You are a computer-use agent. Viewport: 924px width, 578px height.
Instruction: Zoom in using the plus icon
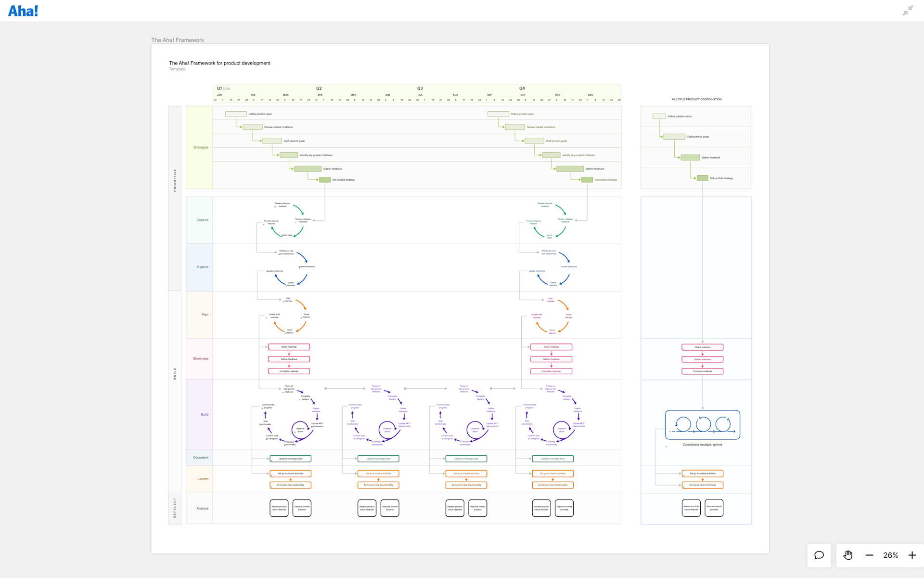pos(911,555)
